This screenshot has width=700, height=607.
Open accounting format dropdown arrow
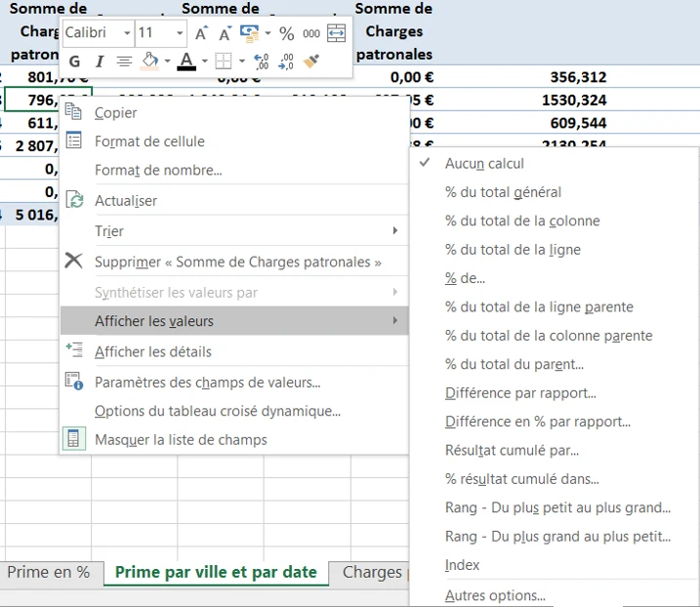[x=268, y=33]
